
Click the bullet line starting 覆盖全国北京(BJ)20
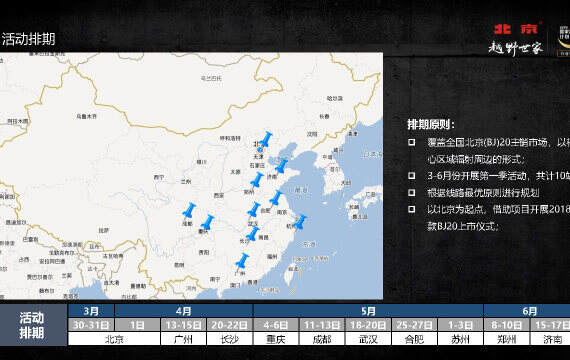pos(499,142)
